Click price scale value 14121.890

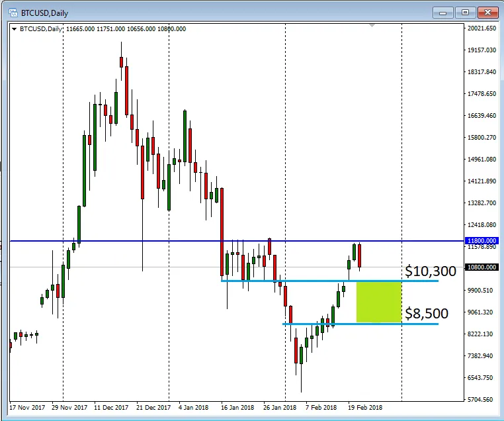point(482,181)
